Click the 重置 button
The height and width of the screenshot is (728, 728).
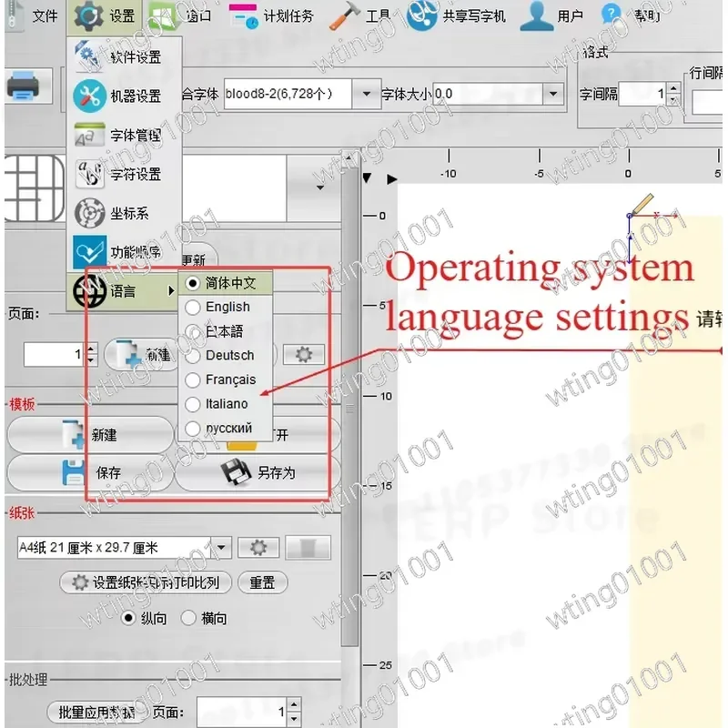pos(262,582)
